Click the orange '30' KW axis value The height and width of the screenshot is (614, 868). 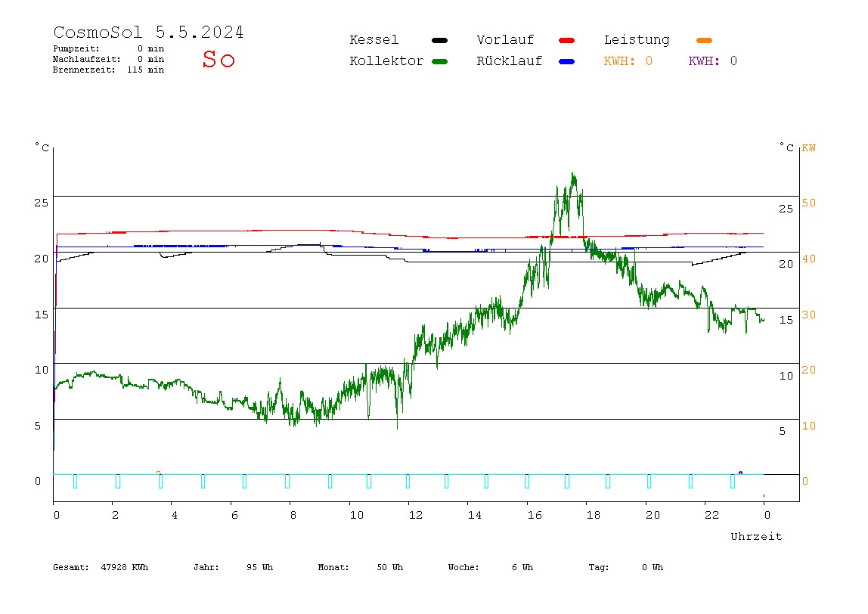(809, 315)
